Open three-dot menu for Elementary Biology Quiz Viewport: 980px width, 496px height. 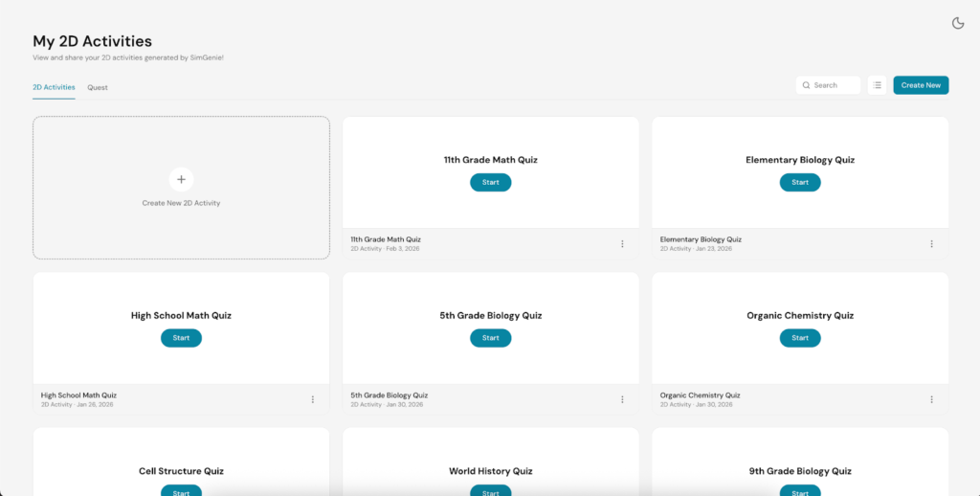point(931,244)
